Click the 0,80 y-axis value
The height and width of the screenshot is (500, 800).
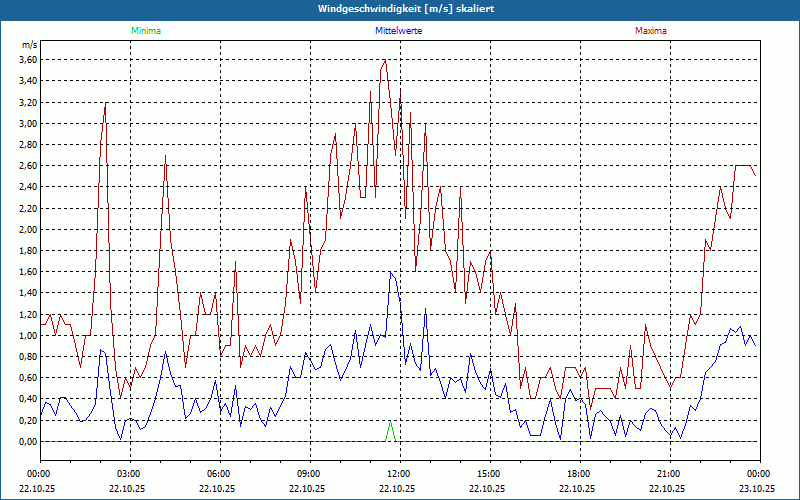[x=28, y=357]
